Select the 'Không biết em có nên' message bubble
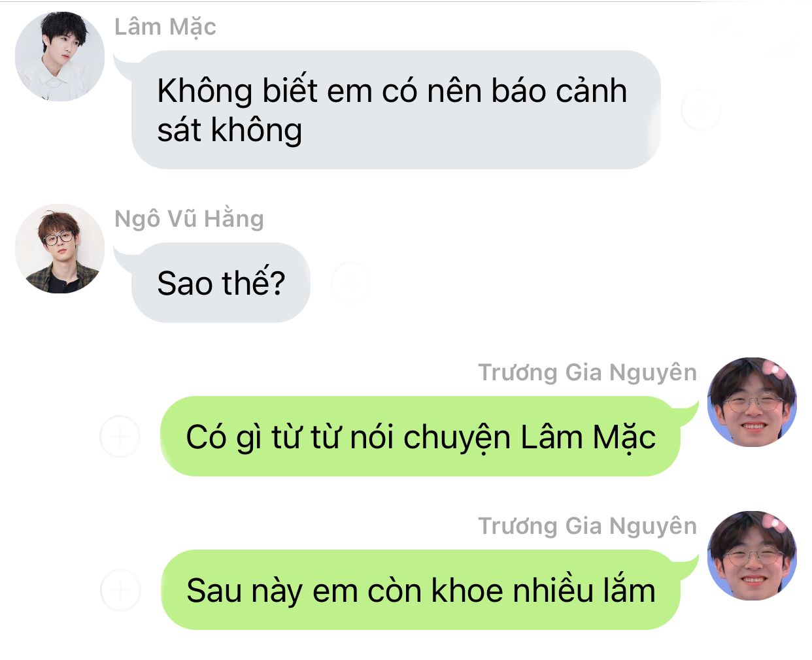Screen dimensions: 812x660 point(396,110)
